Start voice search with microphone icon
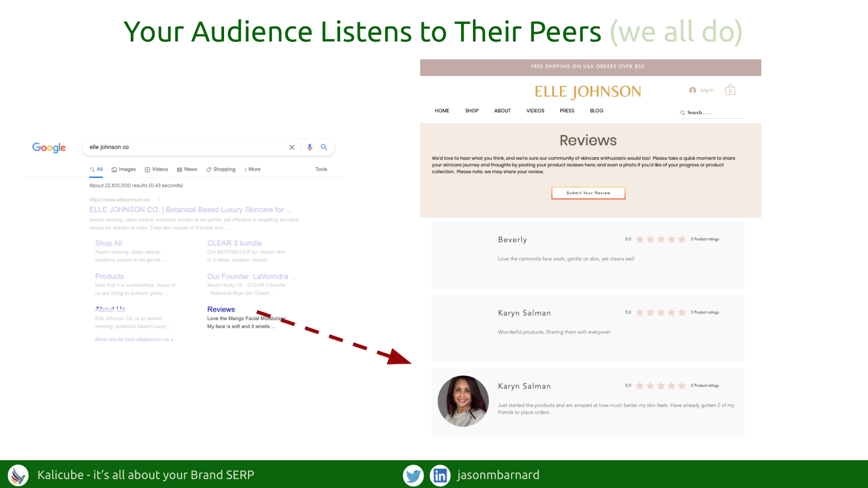Viewport: 868px width, 488px height. click(x=310, y=147)
